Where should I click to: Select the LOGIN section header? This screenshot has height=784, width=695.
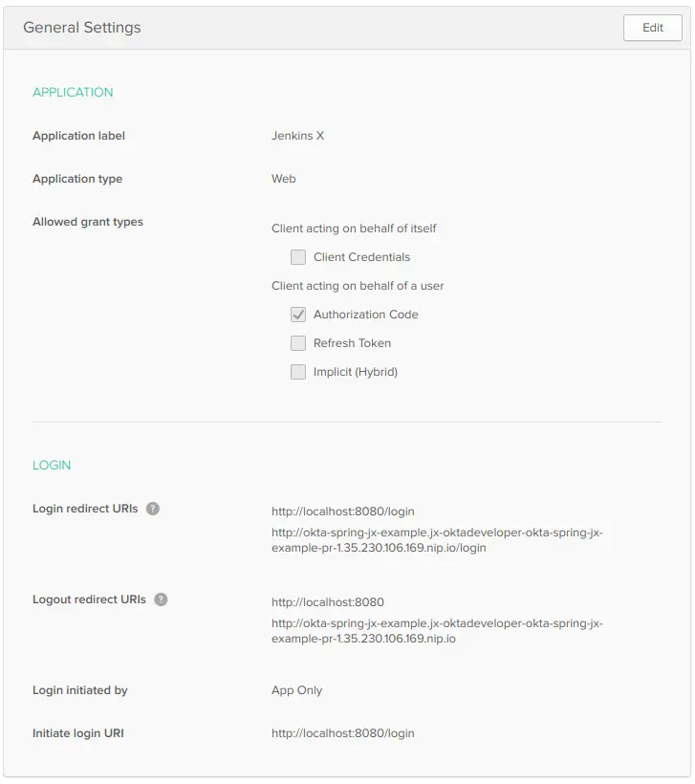click(x=52, y=465)
